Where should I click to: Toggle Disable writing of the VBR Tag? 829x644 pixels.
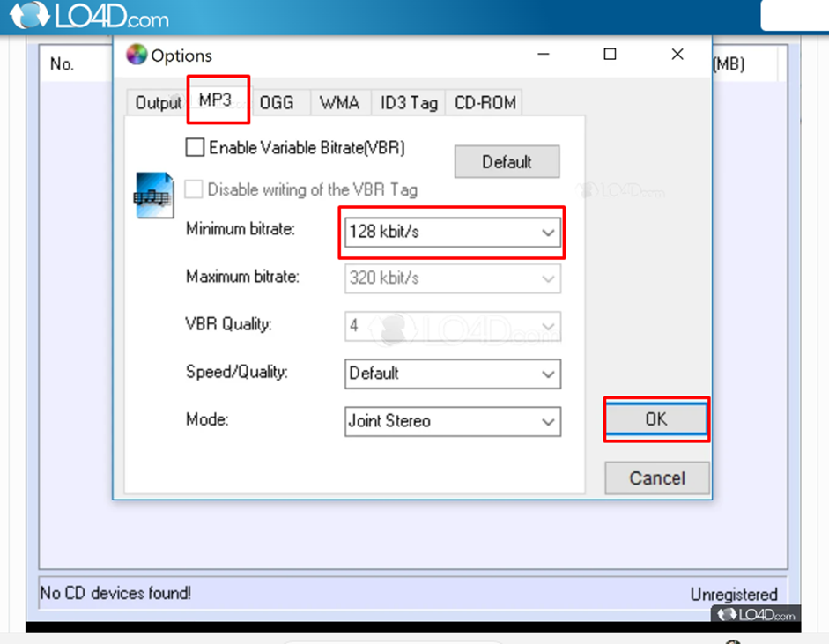tap(195, 189)
